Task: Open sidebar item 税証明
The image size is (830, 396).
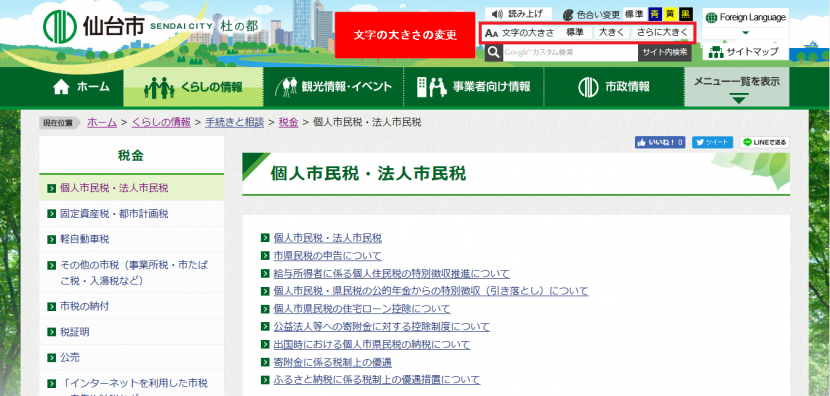Action: [x=131, y=332]
